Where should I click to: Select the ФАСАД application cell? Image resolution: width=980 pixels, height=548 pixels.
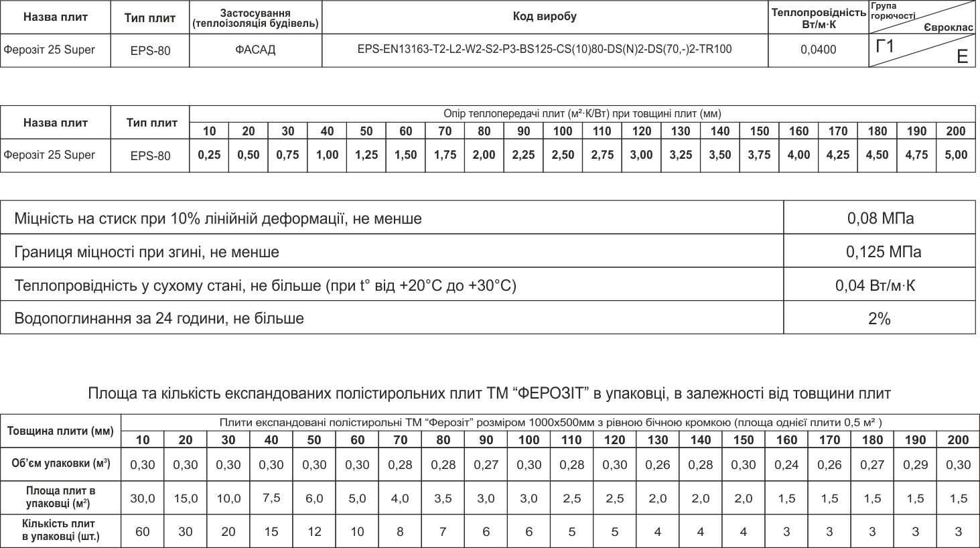[x=255, y=50]
